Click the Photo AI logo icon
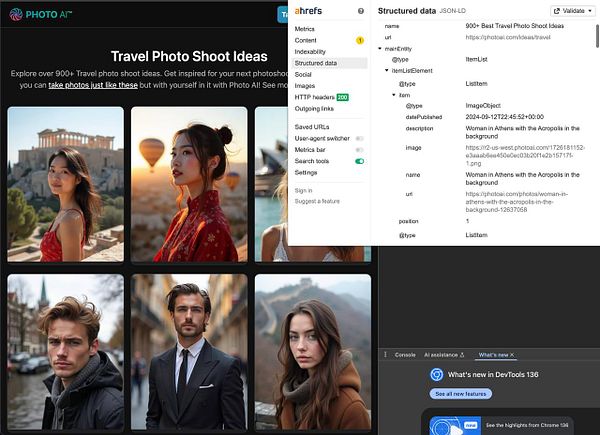The image size is (600, 435). tap(16, 15)
